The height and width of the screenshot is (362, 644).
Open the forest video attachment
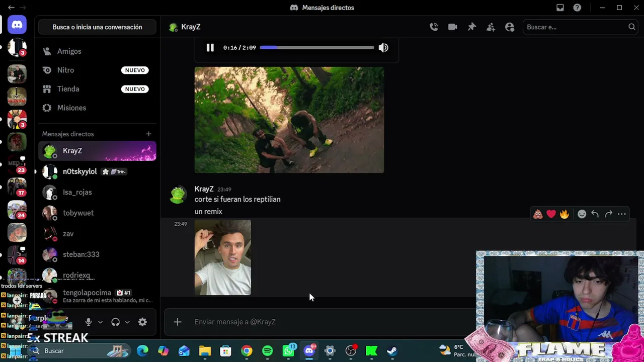289,120
